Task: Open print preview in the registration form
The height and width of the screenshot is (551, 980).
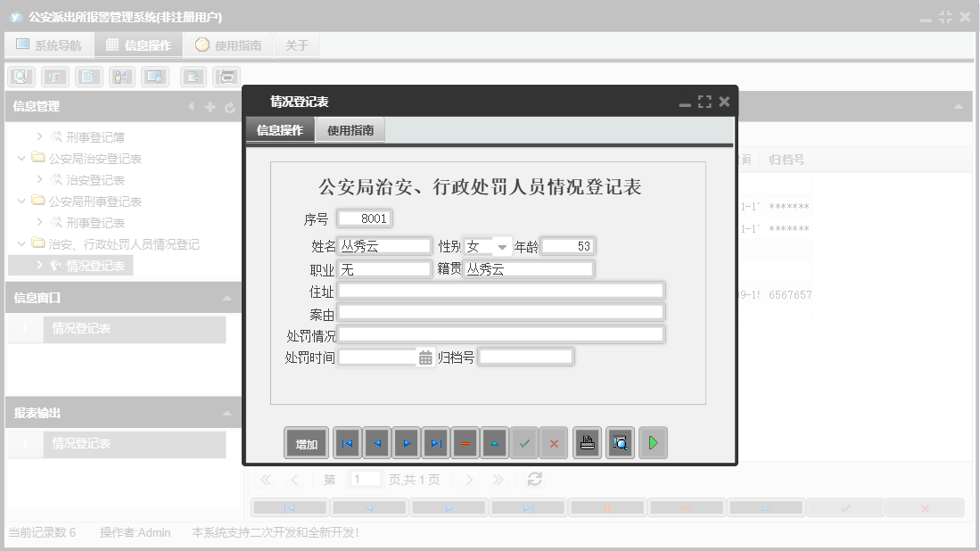Action: pos(620,442)
